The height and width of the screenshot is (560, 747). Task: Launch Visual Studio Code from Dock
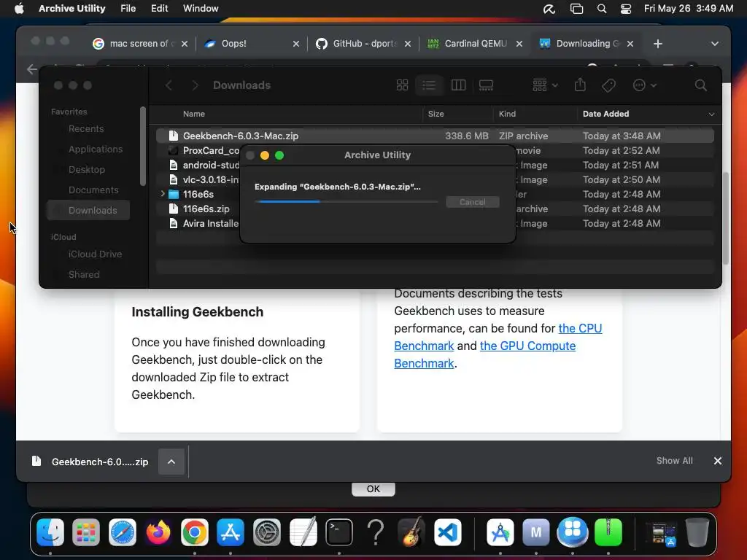pyautogui.click(x=447, y=532)
